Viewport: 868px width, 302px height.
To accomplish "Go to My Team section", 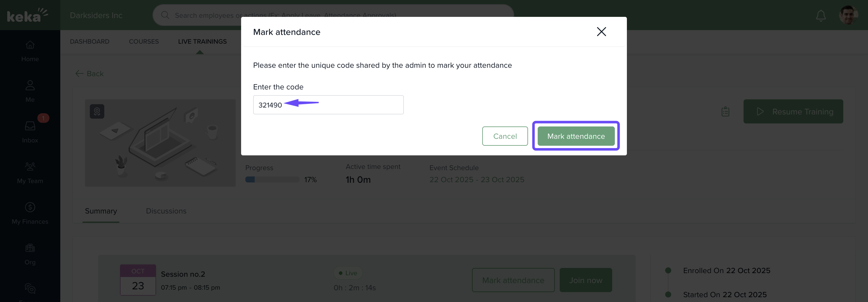I will pyautogui.click(x=30, y=173).
